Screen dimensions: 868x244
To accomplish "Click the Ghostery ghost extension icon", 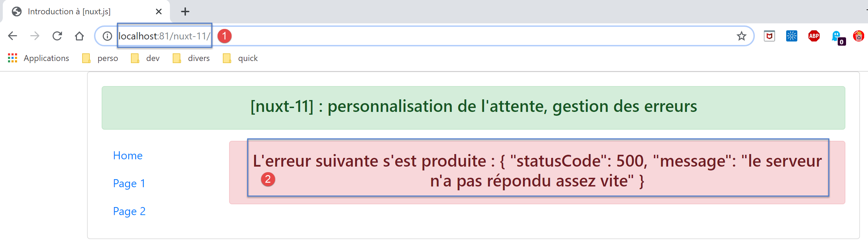I will coord(836,36).
